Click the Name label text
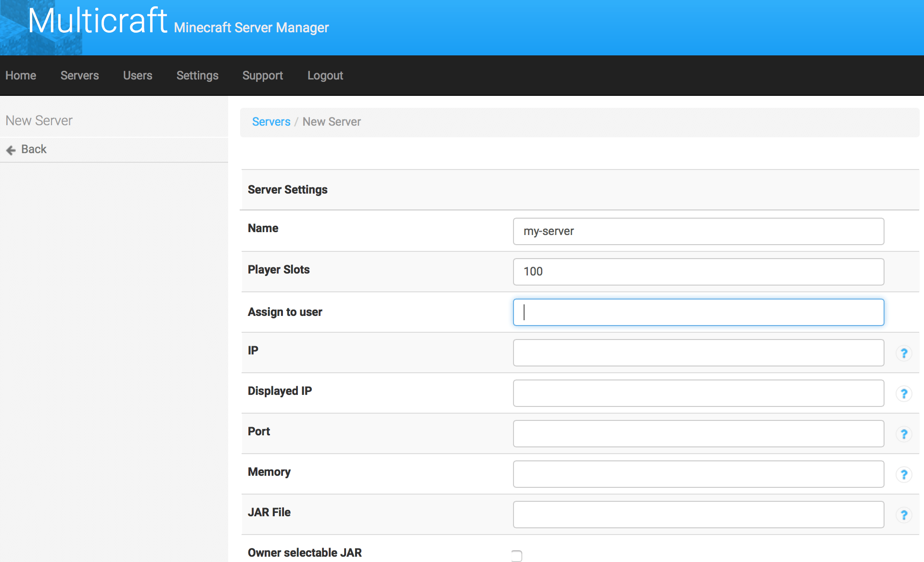 [x=263, y=228]
